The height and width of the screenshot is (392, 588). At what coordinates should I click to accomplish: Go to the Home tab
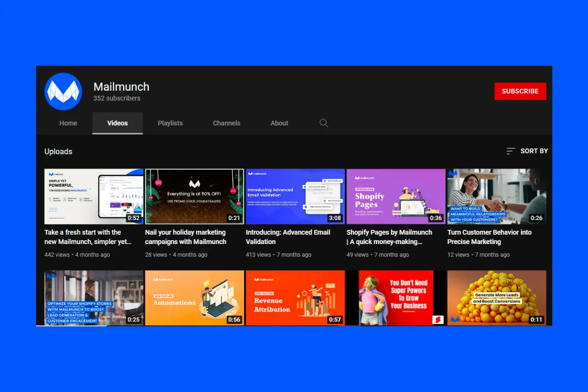(x=68, y=123)
